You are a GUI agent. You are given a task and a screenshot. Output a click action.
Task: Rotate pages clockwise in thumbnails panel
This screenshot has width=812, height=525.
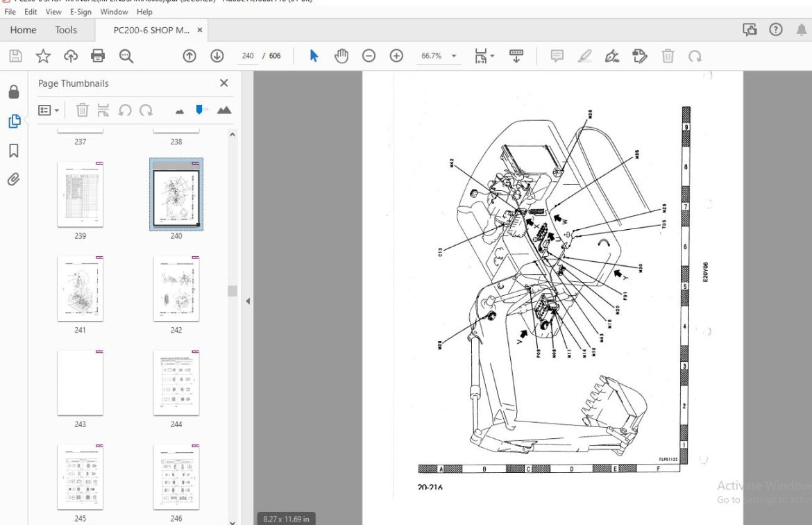(146, 110)
